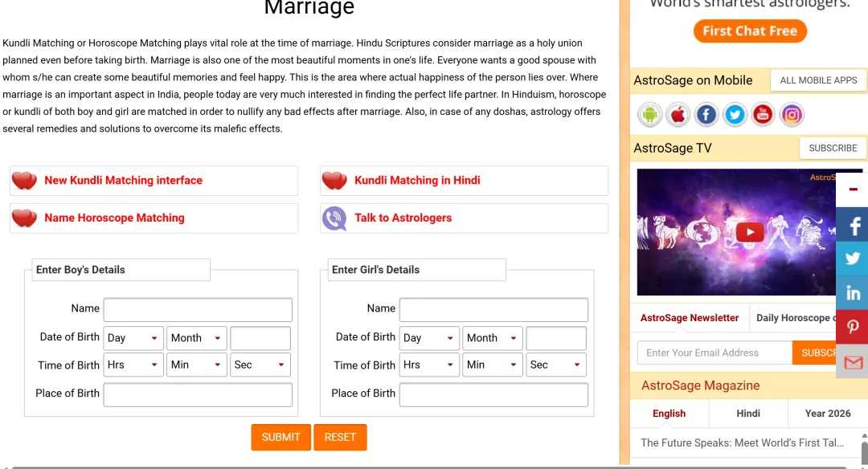
Task: Open AstroSage YouTube round icon
Action: click(763, 115)
